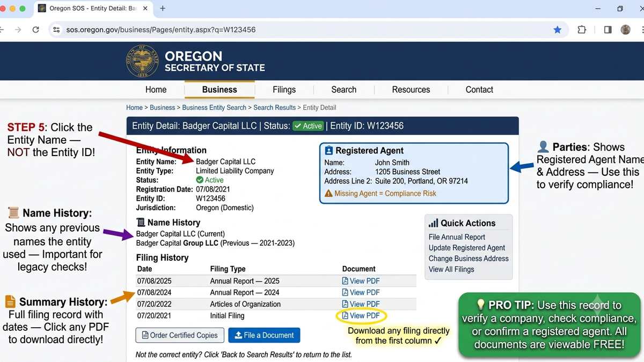Click the address bar URL
The width and height of the screenshot is (644, 362).
[161, 29]
